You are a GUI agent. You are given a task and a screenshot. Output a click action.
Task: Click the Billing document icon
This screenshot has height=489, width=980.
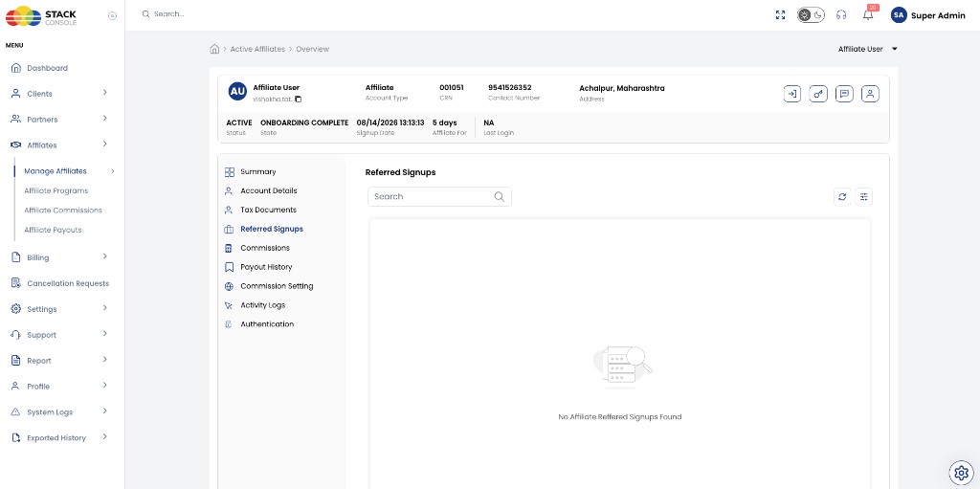click(x=16, y=257)
